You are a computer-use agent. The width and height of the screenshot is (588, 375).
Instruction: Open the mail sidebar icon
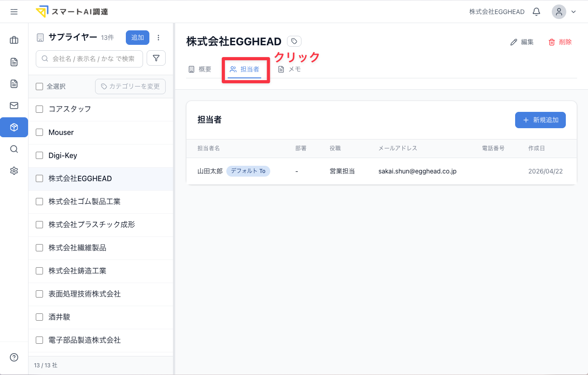[14, 106]
